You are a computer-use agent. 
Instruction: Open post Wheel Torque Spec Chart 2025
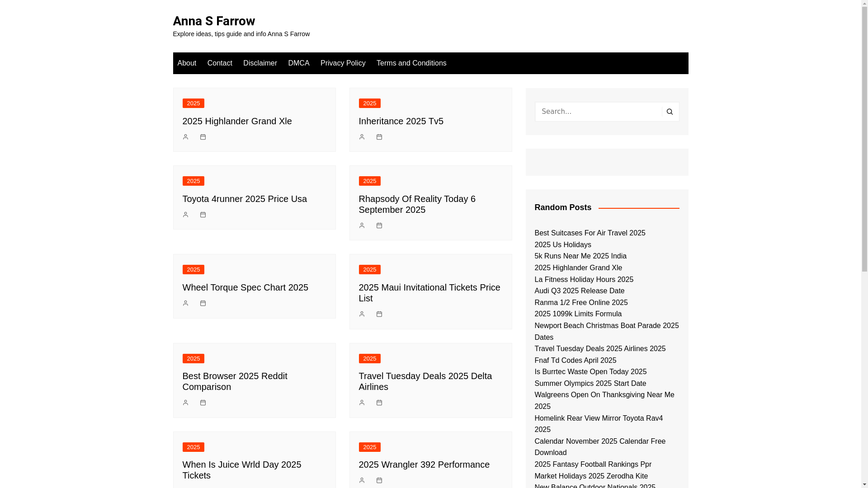[245, 287]
